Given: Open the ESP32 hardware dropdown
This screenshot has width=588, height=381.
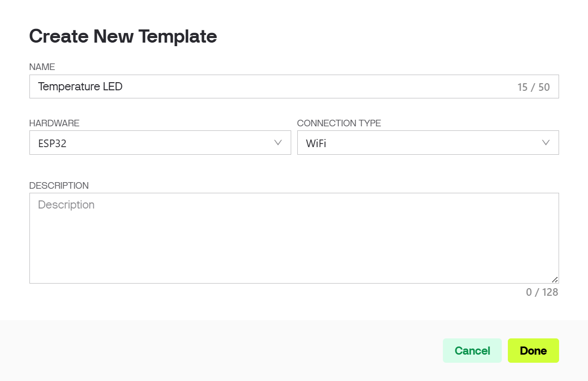Looking at the screenshot, I should pos(160,143).
